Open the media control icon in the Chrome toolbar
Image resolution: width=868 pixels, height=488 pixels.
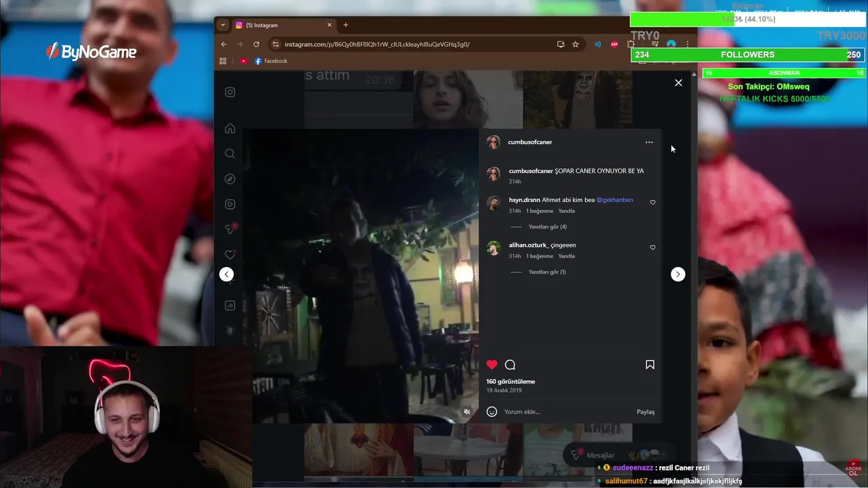(655, 44)
